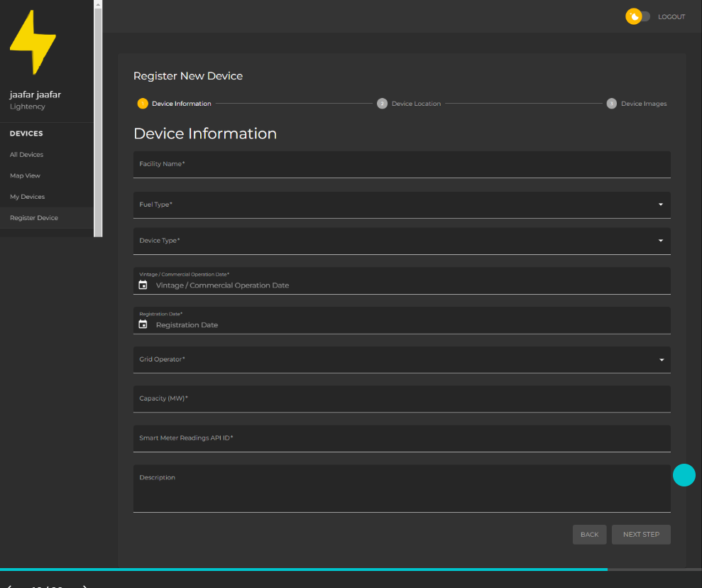The width and height of the screenshot is (702, 588).
Task: Click the teal progress bar at bottom
Action: [304, 570]
